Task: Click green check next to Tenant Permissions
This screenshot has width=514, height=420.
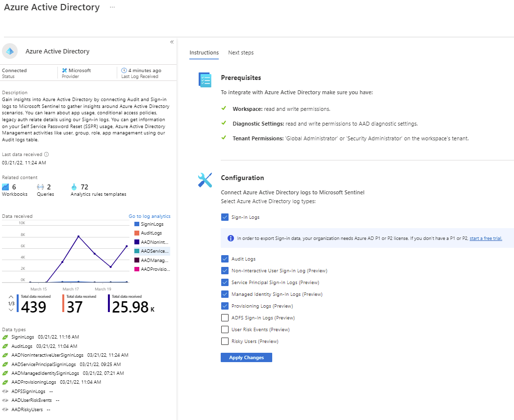Action: [224, 138]
